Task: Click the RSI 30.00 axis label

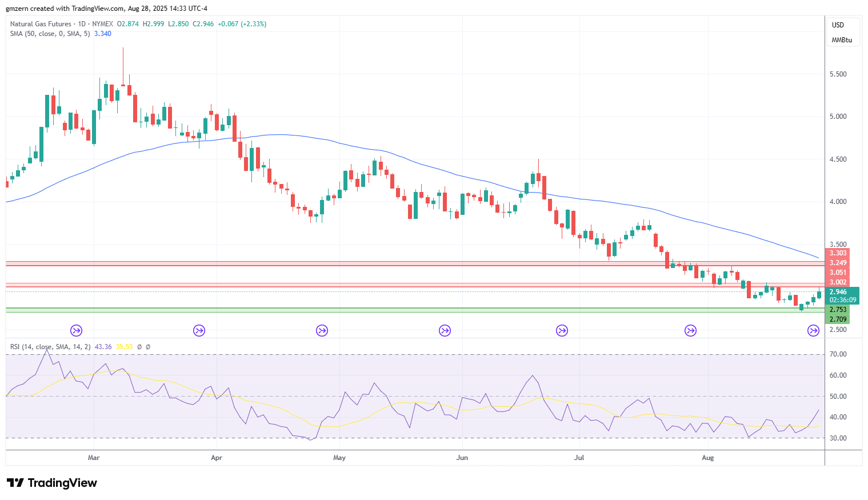Action: pos(838,438)
